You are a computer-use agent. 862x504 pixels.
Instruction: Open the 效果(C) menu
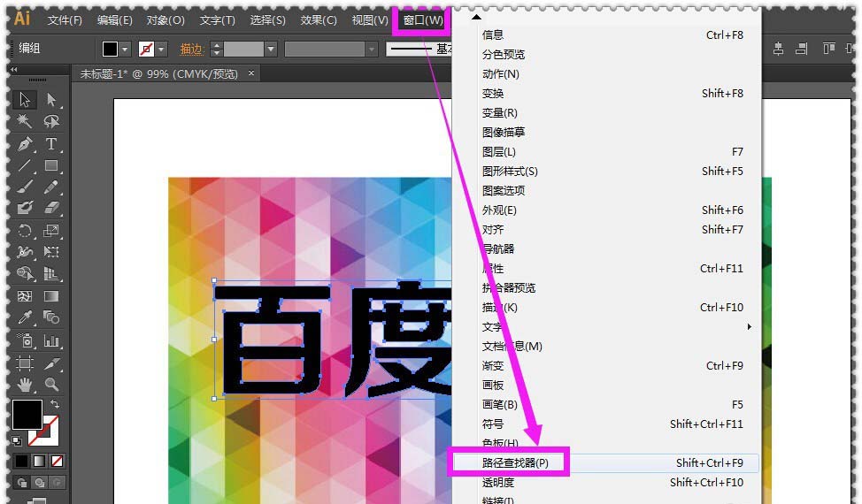319,20
